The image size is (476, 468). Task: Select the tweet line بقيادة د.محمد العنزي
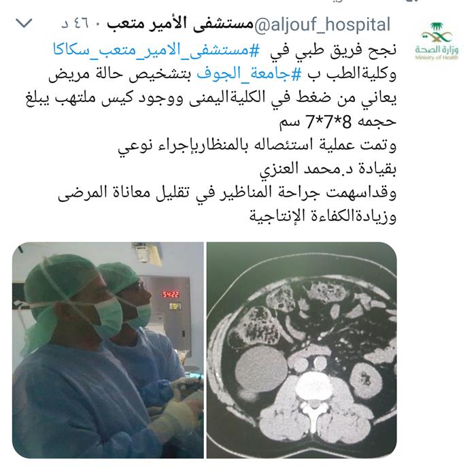click(328, 169)
